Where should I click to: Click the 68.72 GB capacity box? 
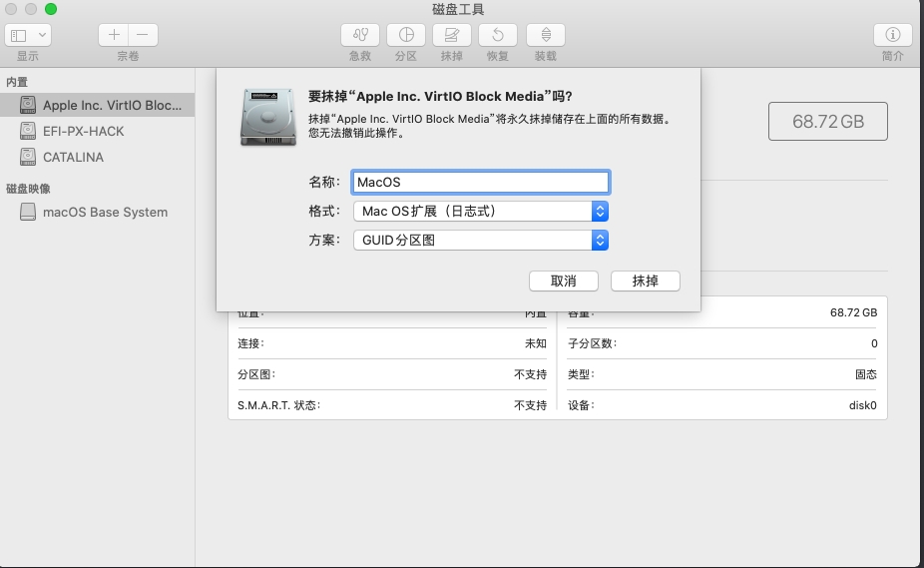(x=828, y=122)
